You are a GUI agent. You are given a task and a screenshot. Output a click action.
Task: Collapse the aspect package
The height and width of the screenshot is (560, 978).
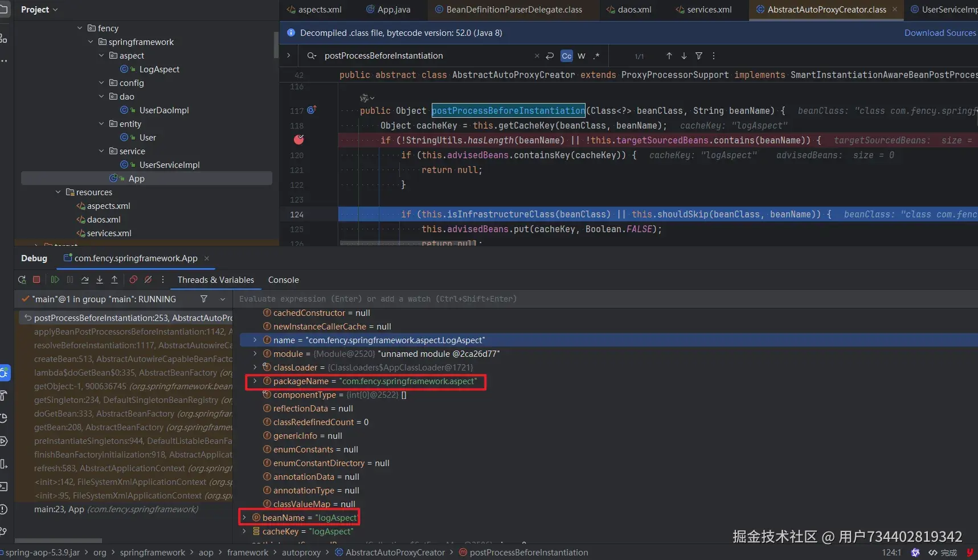pyautogui.click(x=101, y=55)
